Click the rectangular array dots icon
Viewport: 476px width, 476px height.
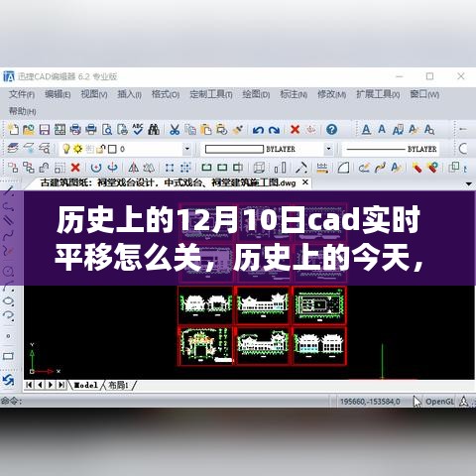(170, 168)
